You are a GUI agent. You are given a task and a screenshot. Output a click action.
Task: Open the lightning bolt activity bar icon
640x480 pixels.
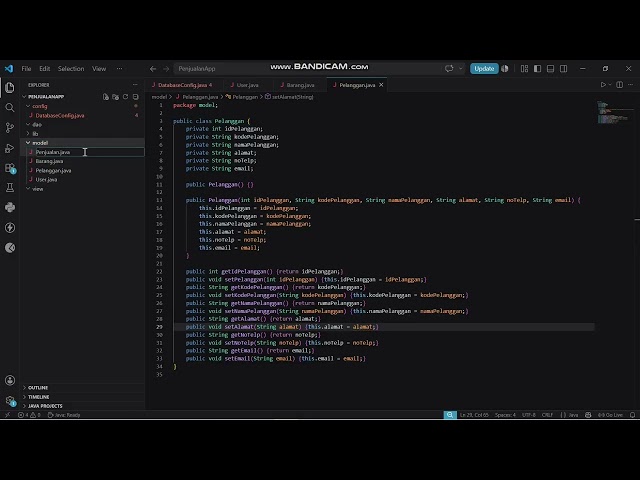pos(10,227)
